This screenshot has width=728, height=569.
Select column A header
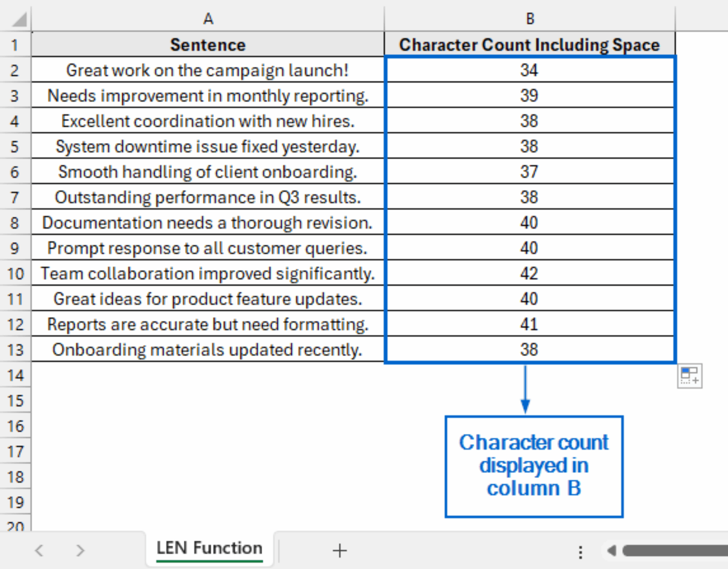pos(208,18)
